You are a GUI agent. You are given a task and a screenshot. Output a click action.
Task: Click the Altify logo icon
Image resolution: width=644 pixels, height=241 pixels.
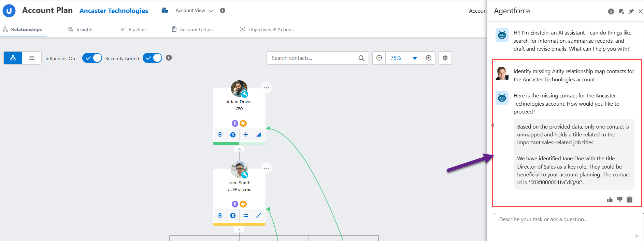9,11
